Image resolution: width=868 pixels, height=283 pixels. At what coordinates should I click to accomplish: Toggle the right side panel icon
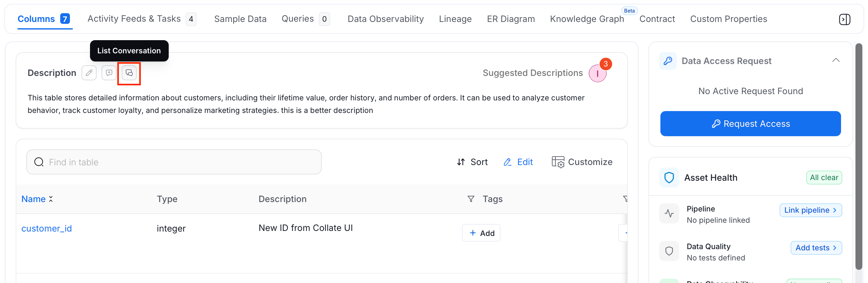tap(844, 19)
